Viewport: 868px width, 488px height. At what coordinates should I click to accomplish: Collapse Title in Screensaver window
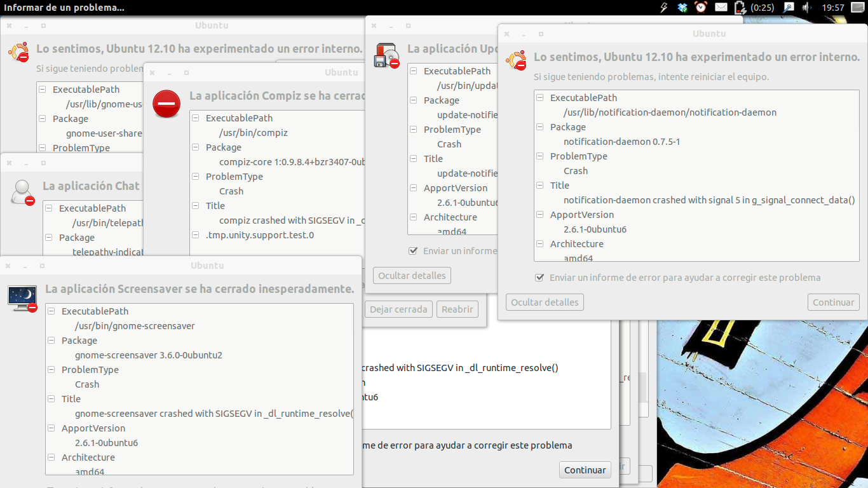coord(51,399)
